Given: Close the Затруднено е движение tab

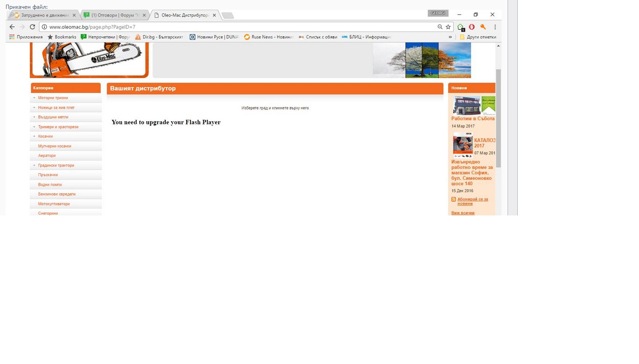Looking at the screenshot, I should pos(74,15).
